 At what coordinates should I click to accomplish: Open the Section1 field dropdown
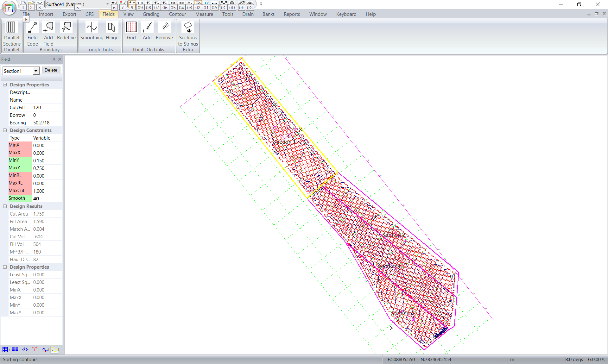click(x=36, y=71)
